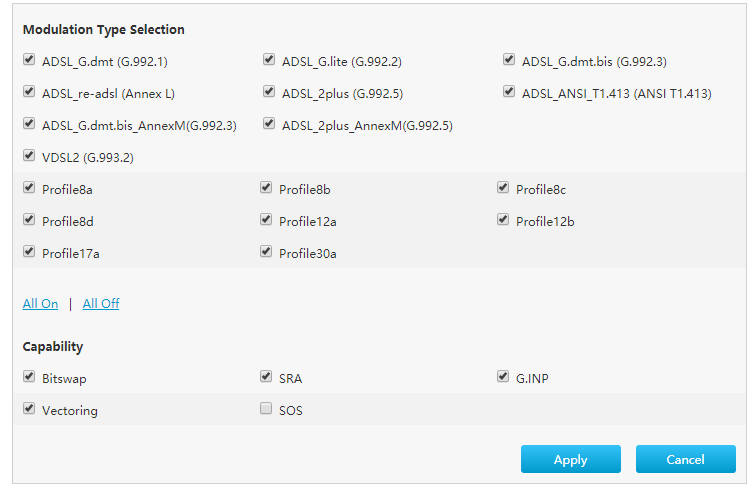Disable ADSL_G.dmt.bis (G.992.3) option
The width and height of the screenshot is (751, 485).
click(509, 59)
